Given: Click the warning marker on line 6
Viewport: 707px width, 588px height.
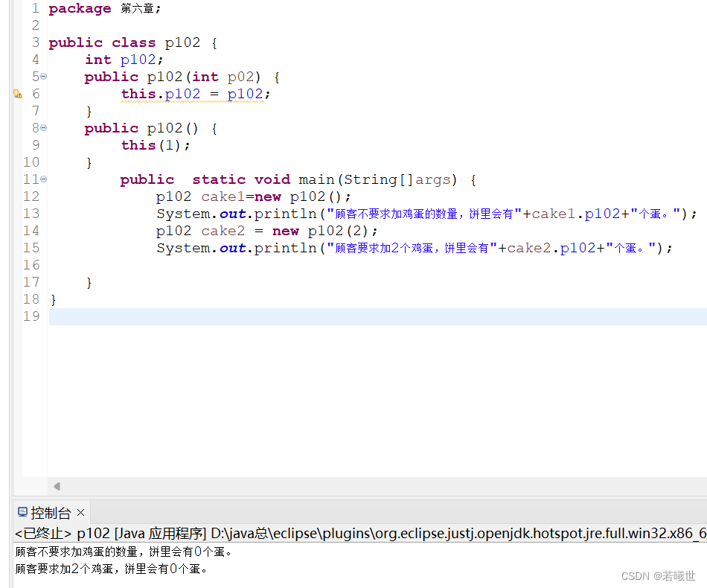Looking at the screenshot, I should pyautogui.click(x=18, y=94).
